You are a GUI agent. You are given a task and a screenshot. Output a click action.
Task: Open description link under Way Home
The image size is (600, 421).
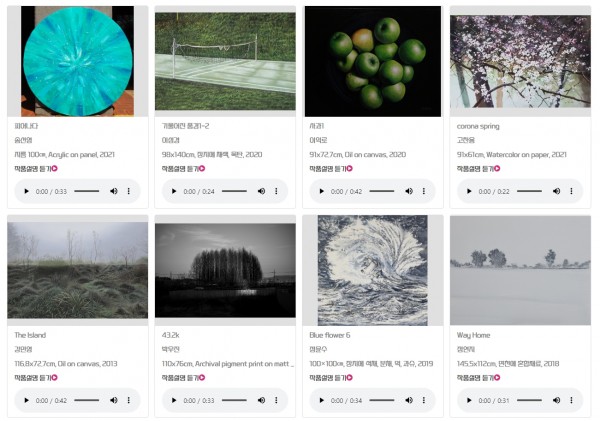478,378
